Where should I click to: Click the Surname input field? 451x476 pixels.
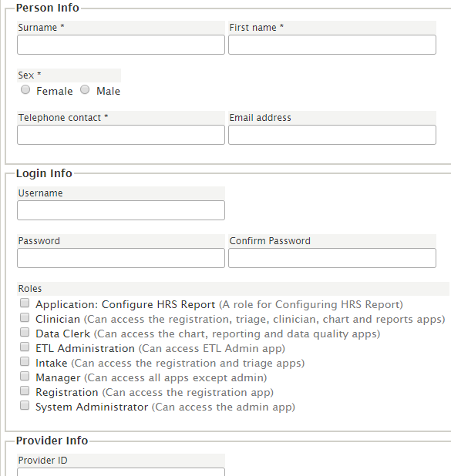121,45
